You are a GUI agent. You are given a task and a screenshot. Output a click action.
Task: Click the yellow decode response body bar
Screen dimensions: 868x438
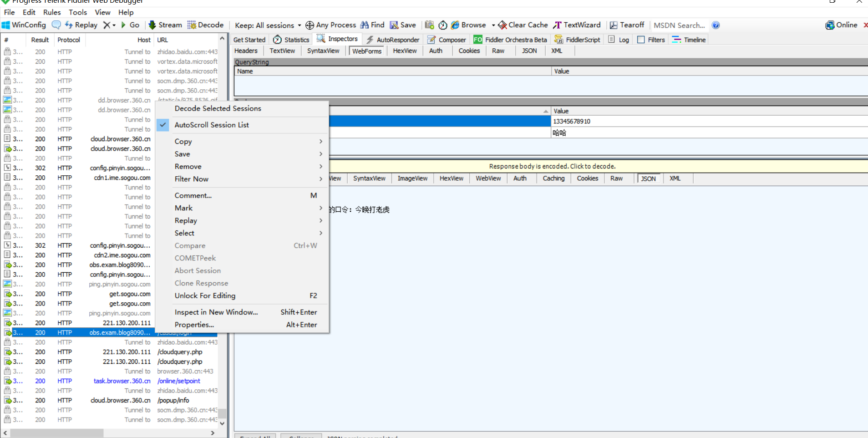(x=552, y=166)
